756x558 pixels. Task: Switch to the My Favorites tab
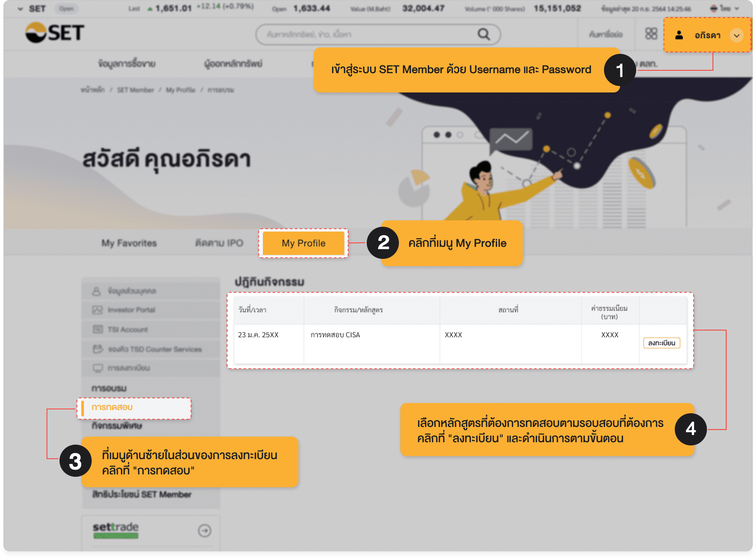[129, 243]
